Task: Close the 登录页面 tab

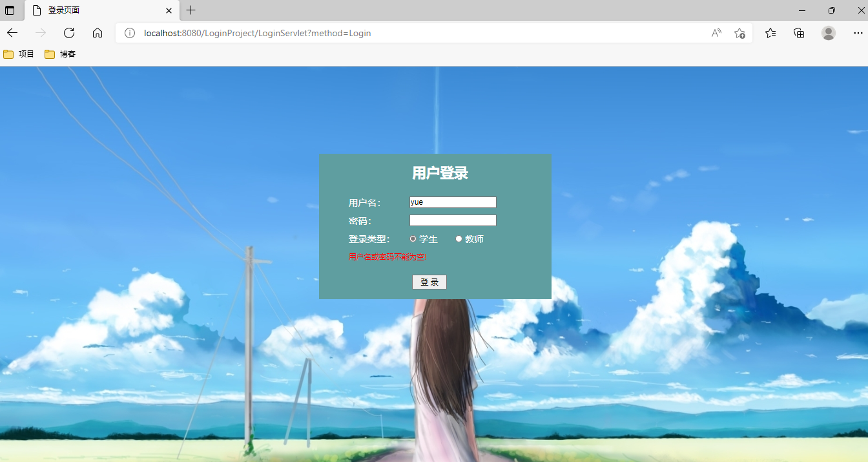Action: point(169,10)
